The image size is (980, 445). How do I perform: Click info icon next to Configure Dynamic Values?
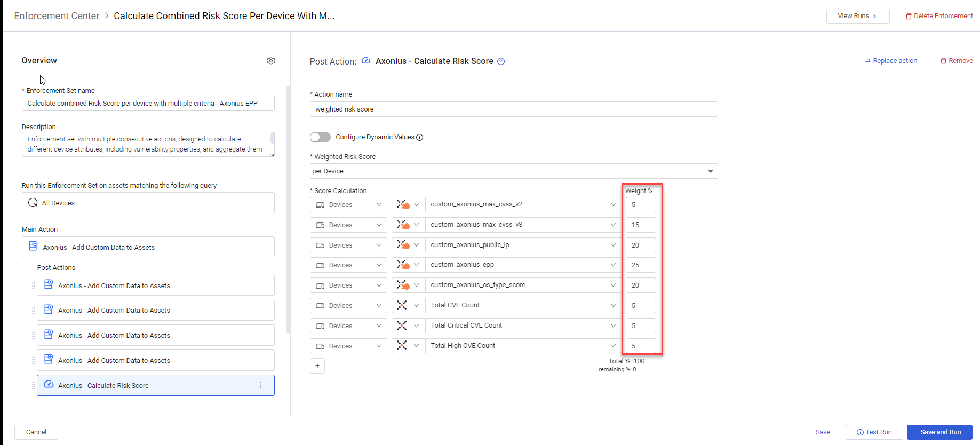pyautogui.click(x=420, y=138)
